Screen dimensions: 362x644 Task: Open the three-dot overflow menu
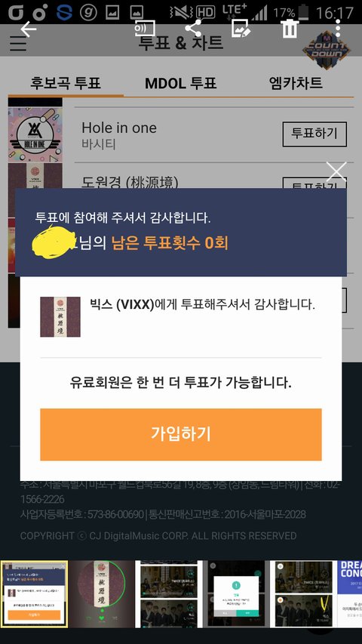coord(337,29)
